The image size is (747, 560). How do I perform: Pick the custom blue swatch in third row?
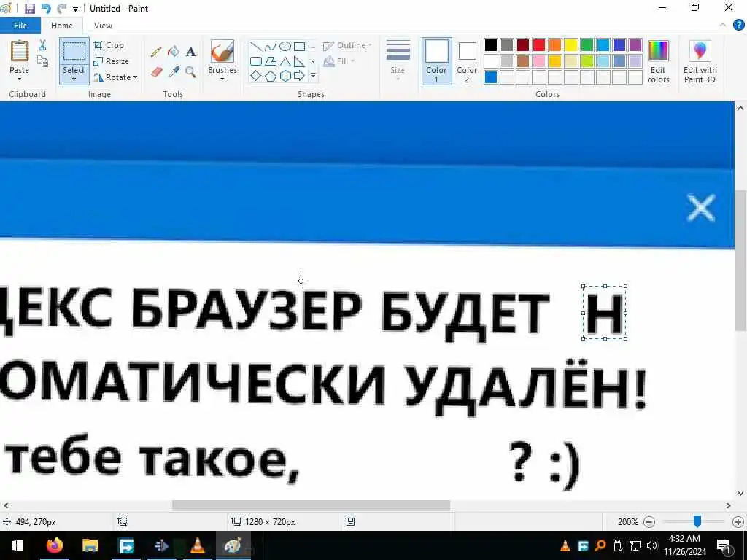(491, 77)
